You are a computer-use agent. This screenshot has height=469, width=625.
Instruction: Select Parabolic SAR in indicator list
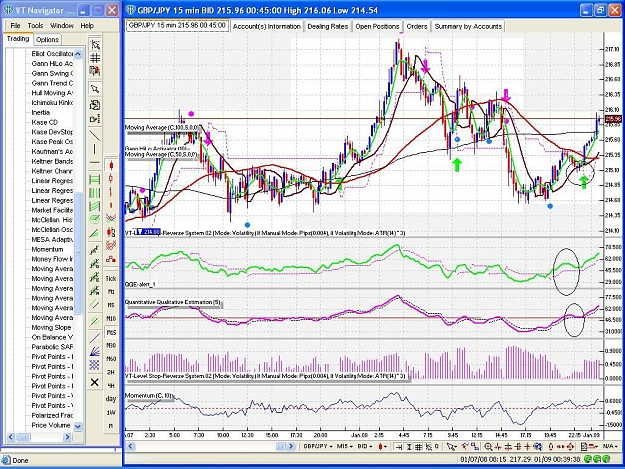(52, 347)
